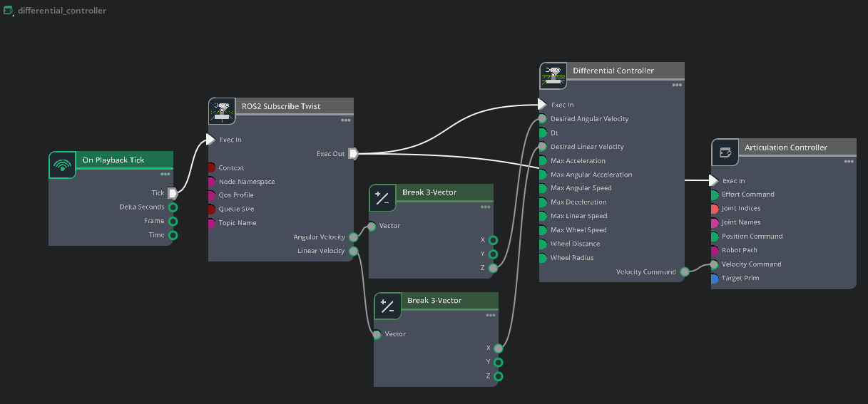This screenshot has width=868, height=404.
Task: Select the On Playback Tick node title
Action: (113, 160)
